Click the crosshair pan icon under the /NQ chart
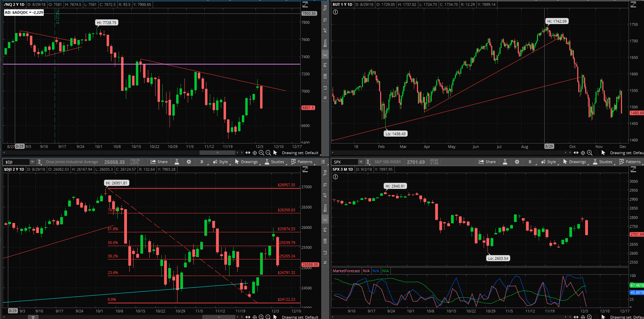Viewport: 644px width, 319px height. click(255, 153)
